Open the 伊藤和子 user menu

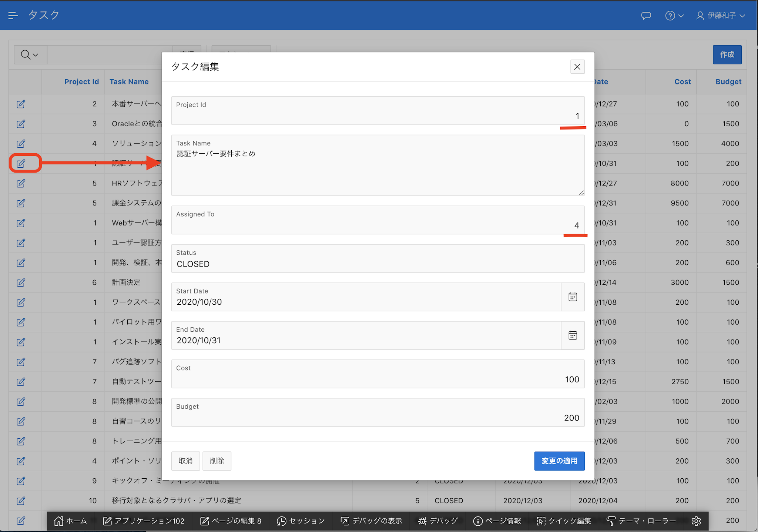(x=721, y=16)
